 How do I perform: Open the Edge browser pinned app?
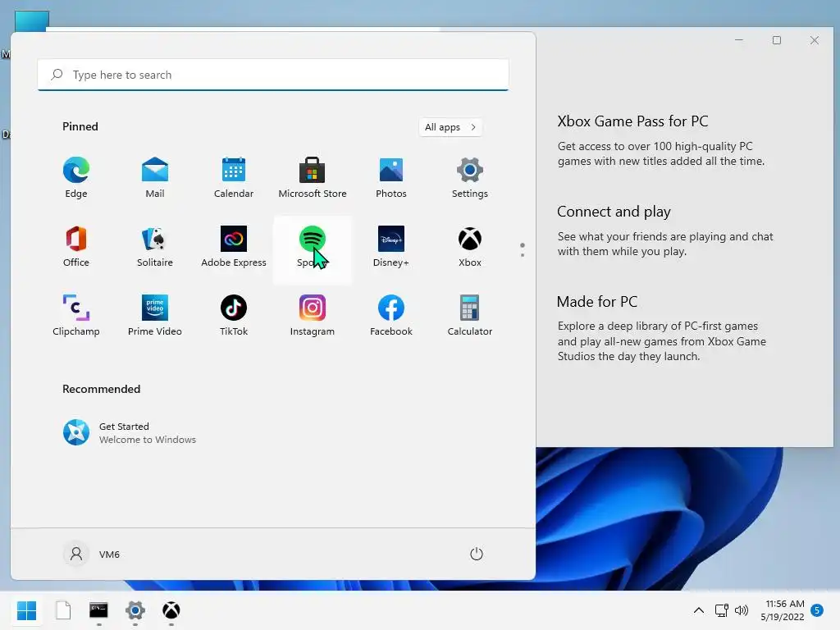pyautogui.click(x=76, y=178)
